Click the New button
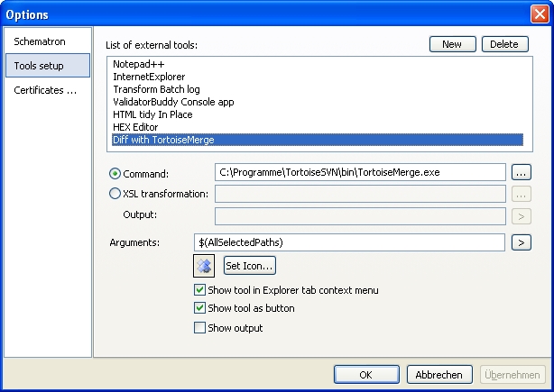The image size is (554, 392). [x=453, y=44]
